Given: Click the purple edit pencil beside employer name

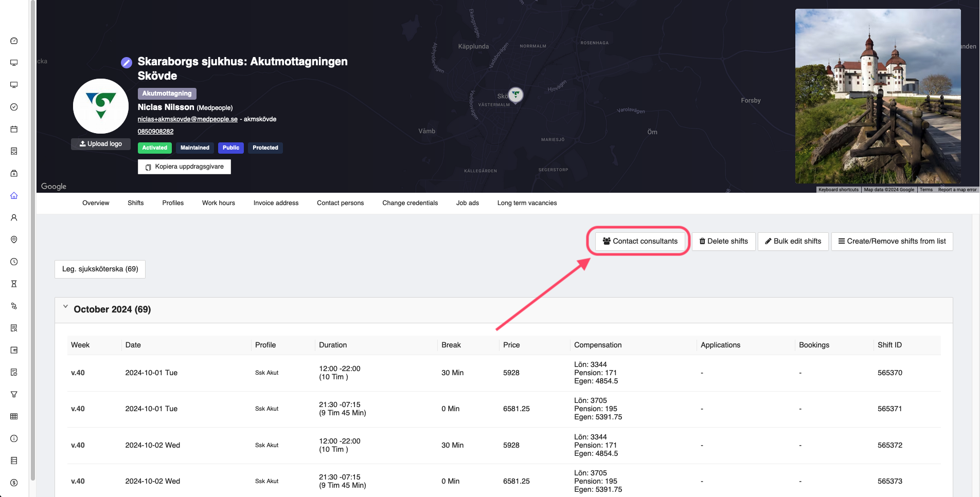Looking at the screenshot, I should [x=126, y=63].
